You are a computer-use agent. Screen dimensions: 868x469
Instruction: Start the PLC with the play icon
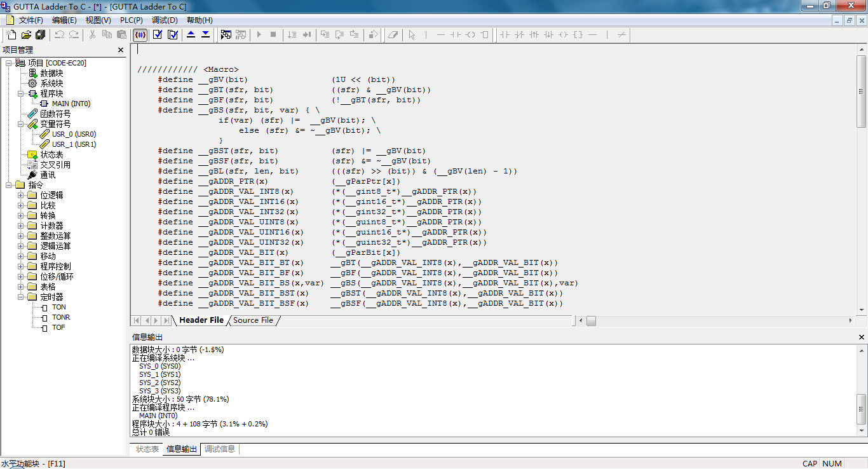point(259,34)
